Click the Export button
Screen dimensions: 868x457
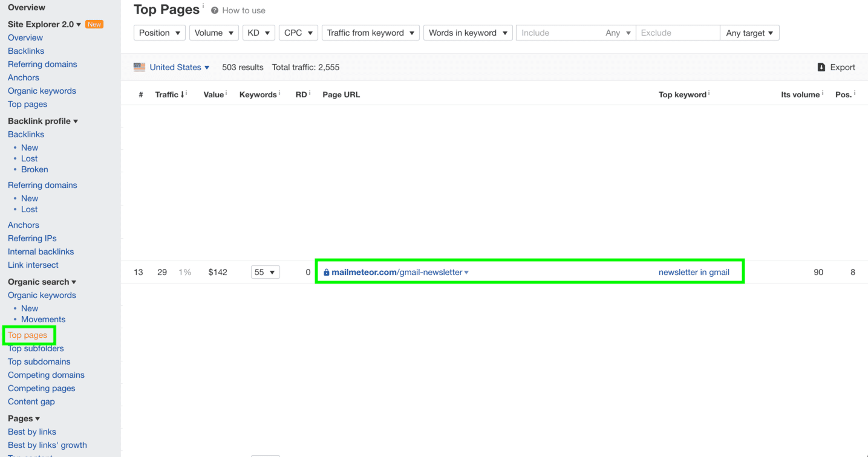(837, 67)
